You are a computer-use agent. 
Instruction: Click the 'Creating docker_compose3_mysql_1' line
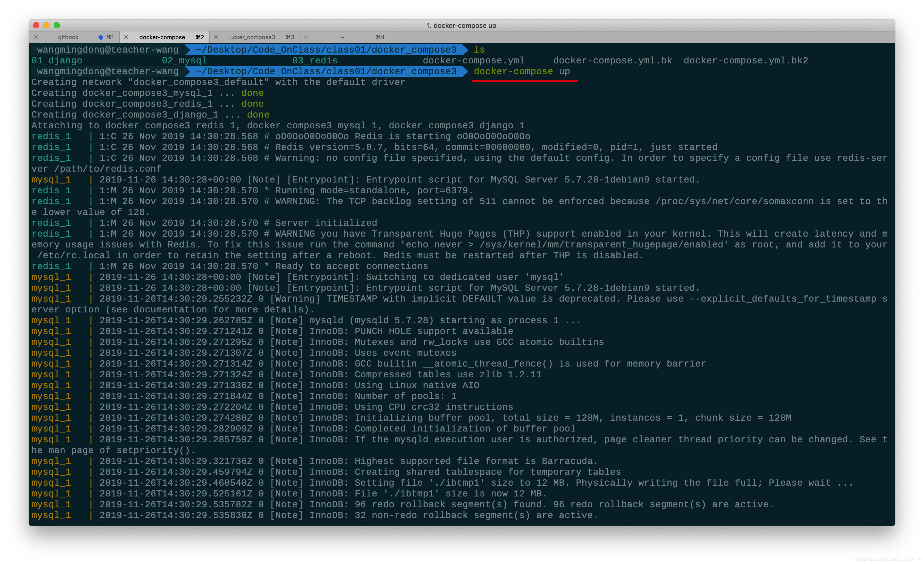pos(147,93)
